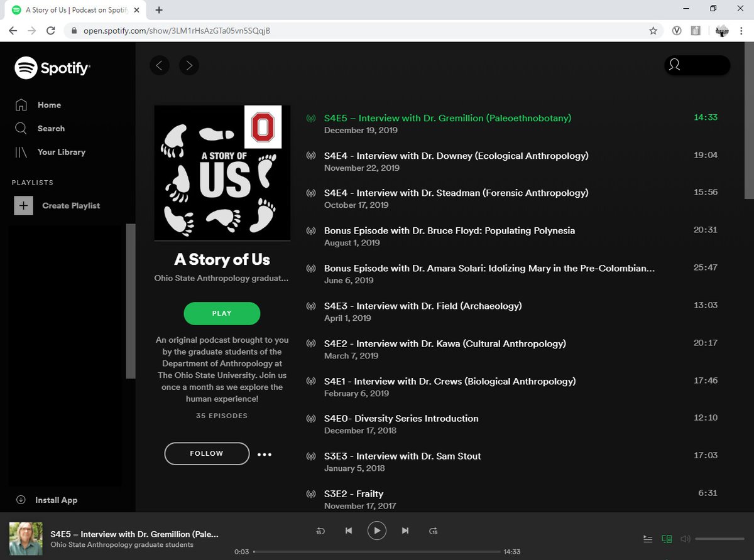Screen dimensions: 754x560
Task: Click the site lock security icon
Action: (74, 30)
